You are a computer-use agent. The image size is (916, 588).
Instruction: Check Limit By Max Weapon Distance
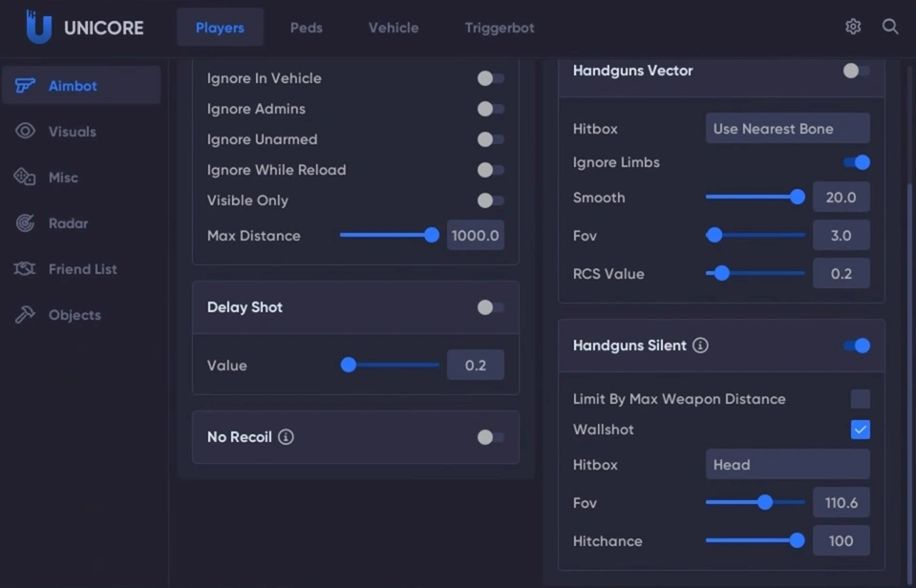pos(860,399)
